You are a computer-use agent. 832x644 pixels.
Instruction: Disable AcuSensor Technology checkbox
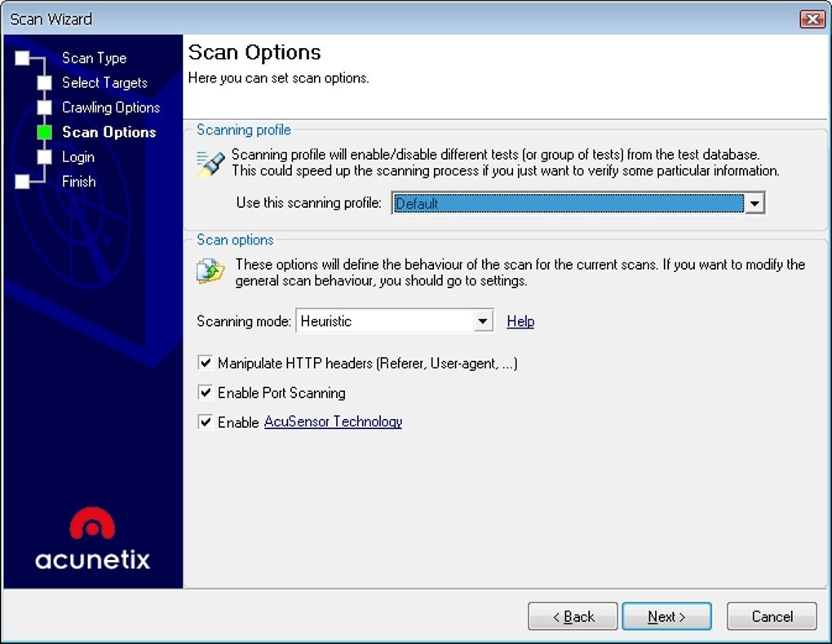(x=205, y=421)
